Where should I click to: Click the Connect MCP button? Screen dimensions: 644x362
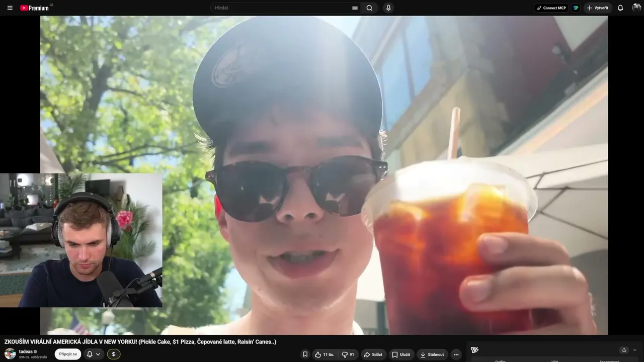(x=551, y=8)
